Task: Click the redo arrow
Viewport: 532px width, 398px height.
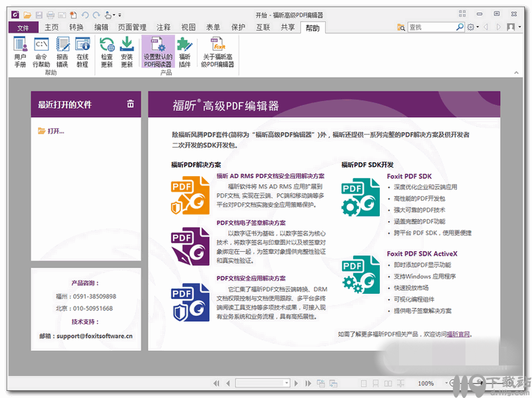Action: (96, 15)
